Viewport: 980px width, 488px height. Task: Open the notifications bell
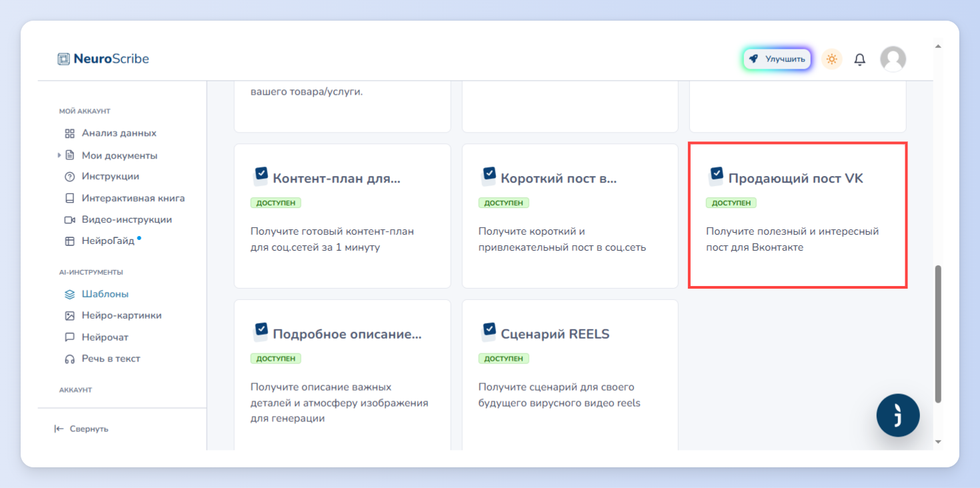click(860, 59)
